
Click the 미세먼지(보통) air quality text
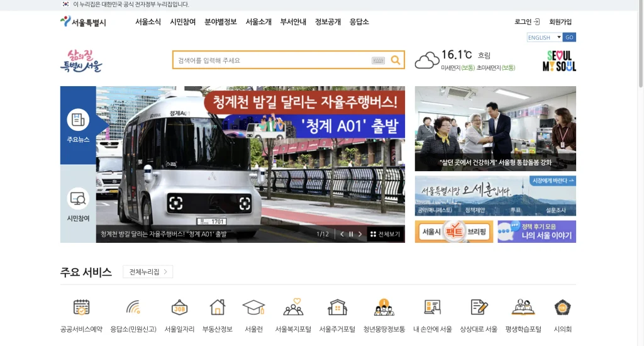point(458,68)
